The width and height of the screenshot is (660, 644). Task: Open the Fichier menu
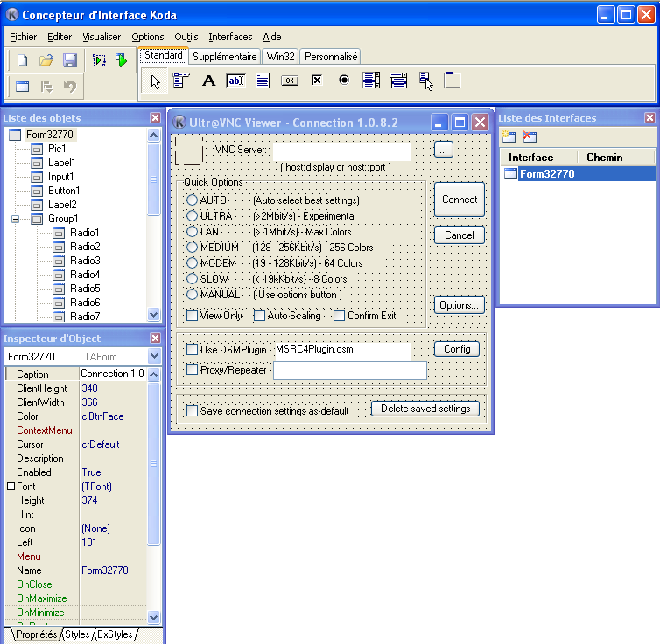[x=23, y=37]
